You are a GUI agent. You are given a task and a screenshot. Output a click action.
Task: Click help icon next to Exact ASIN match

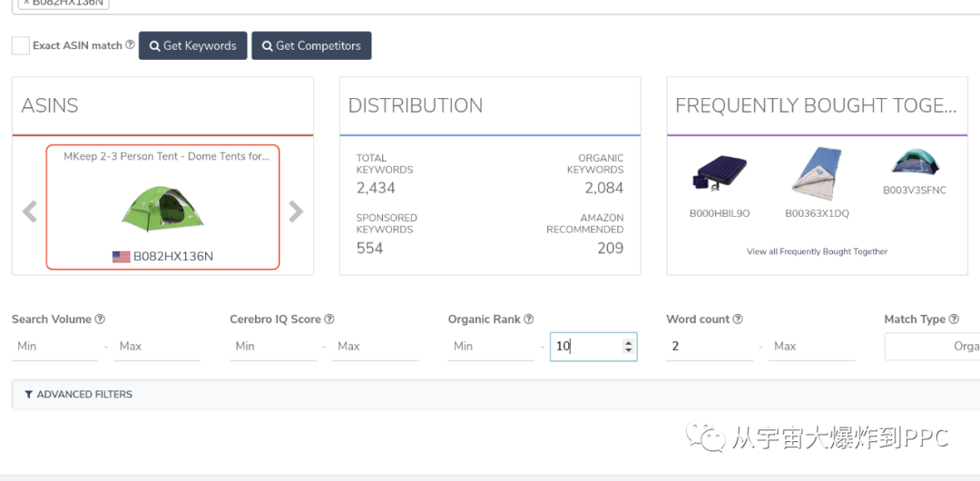click(x=130, y=45)
